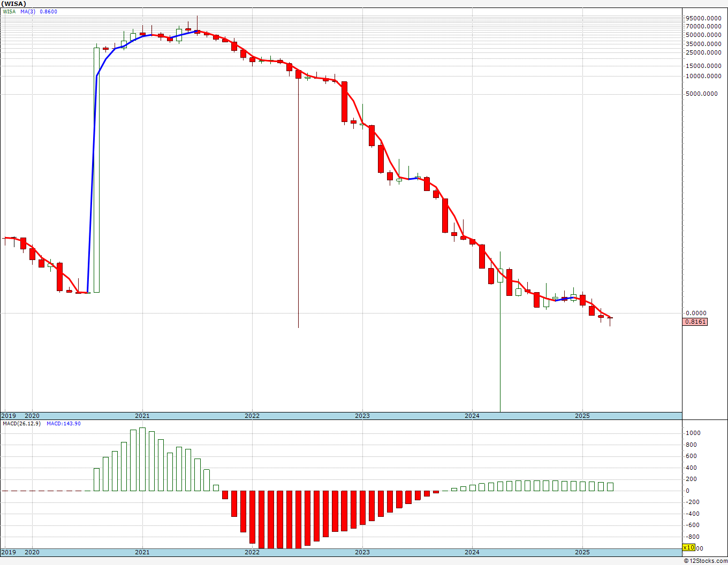The width and height of the screenshot is (728, 565).
Task: Click the yellow x10 scale badge
Action: (689, 547)
